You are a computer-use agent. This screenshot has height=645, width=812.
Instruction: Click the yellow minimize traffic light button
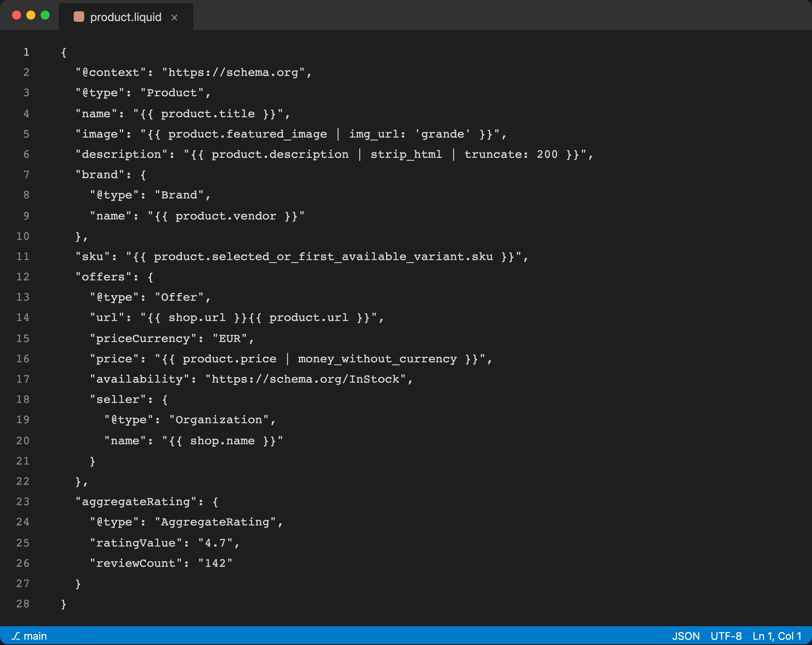(31, 15)
